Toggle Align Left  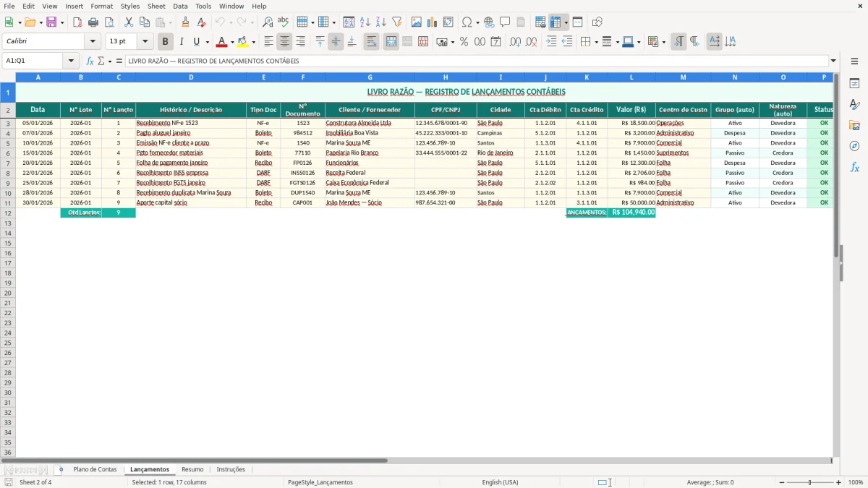pyautogui.click(x=268, y=42)
